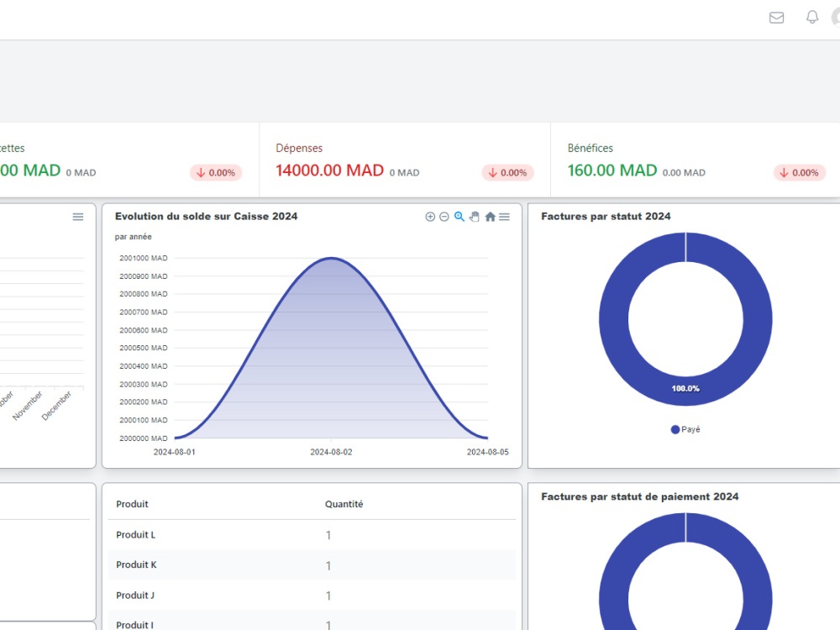The height and width of the screenshot is (630, 840).
Task: Click the 100.0% donut chart segment
Action: [x=685, y=389]
